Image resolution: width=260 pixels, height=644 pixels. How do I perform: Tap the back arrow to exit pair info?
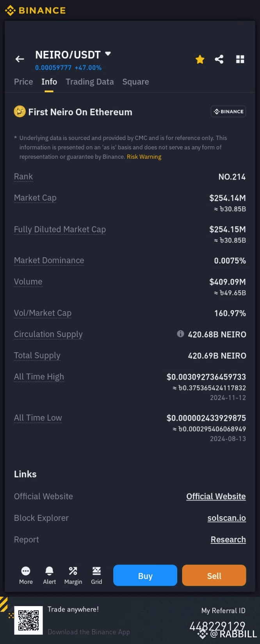coord(20,59)
